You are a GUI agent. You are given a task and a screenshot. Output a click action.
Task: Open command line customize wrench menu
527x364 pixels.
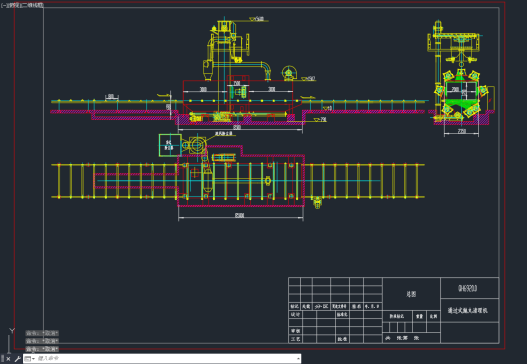[17, 359]
